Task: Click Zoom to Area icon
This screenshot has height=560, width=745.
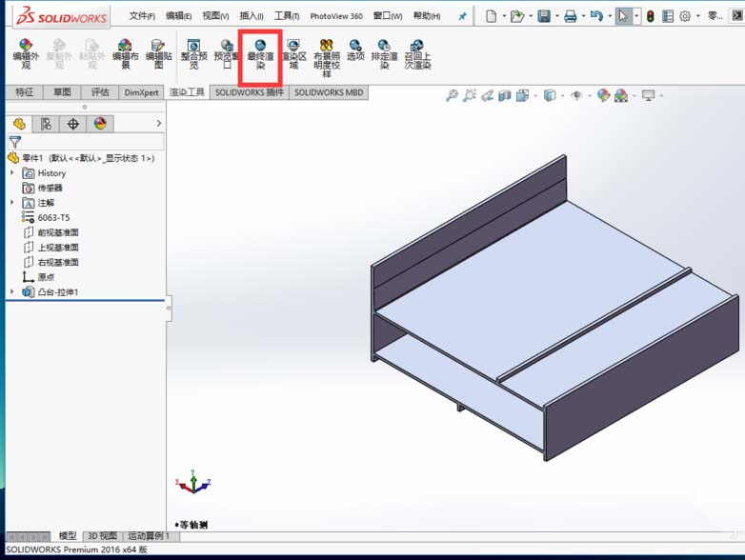Action: (470, 95)
